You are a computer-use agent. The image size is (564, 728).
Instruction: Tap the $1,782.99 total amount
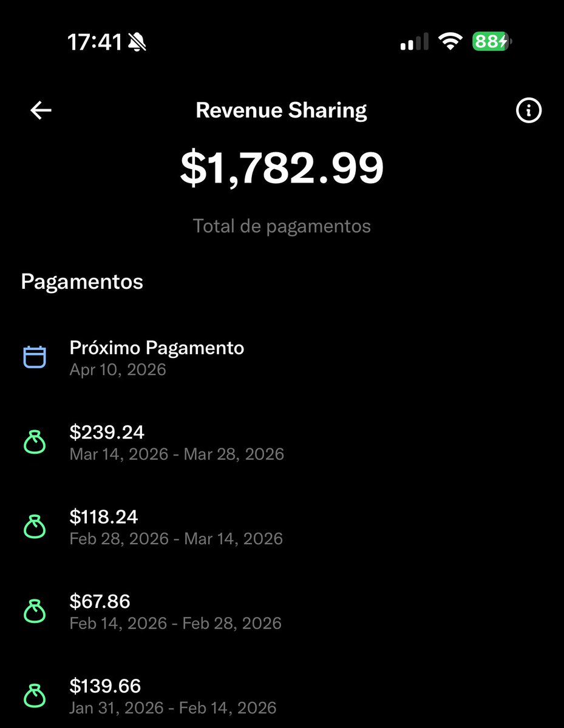282,168
